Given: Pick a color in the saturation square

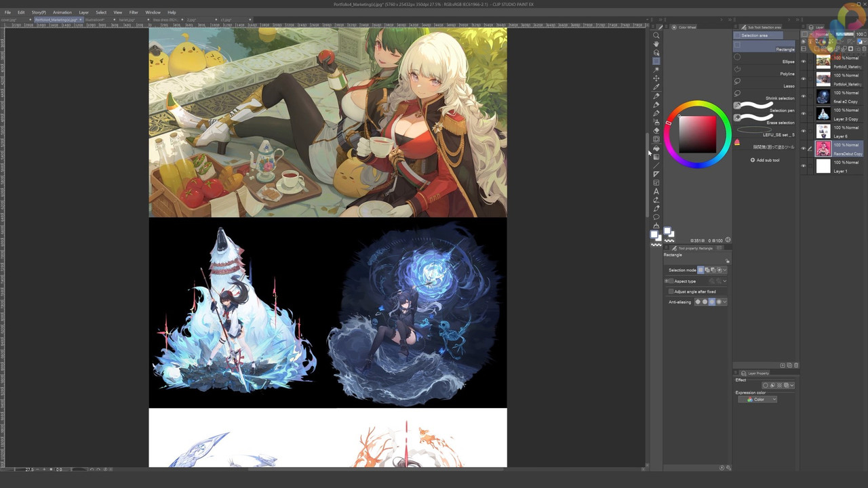Looking at the screenshot, I should tap(698, 134).
